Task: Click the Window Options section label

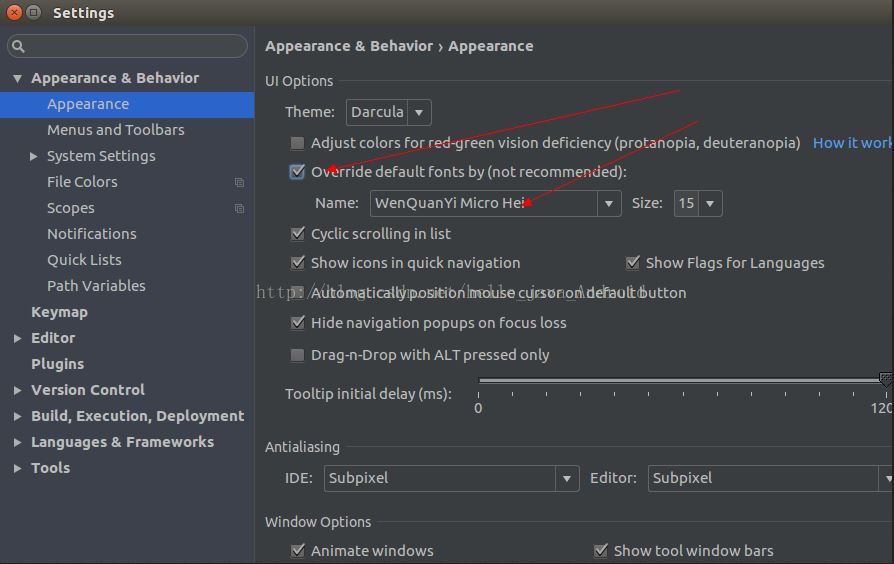Action: 318,522
